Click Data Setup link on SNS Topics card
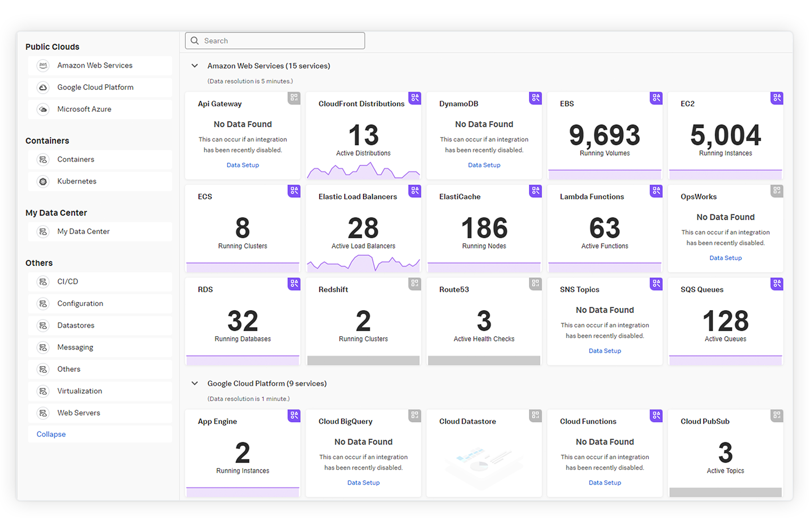Screen dimensions: 809x532 (605, 351)
